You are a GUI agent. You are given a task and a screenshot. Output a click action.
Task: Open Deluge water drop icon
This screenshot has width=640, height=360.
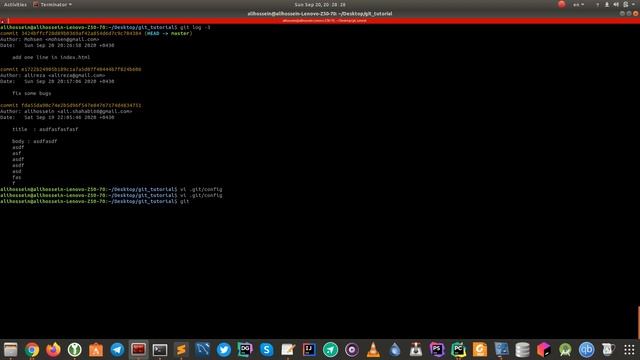coord(395,350)
